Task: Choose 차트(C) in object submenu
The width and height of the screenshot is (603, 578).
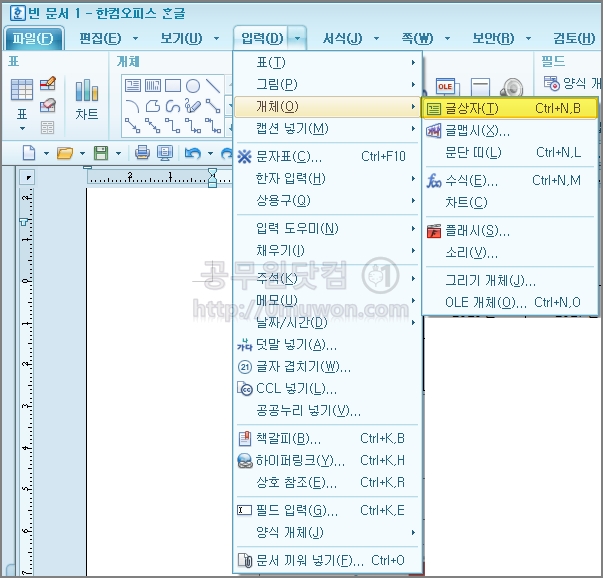Action: 510,202
